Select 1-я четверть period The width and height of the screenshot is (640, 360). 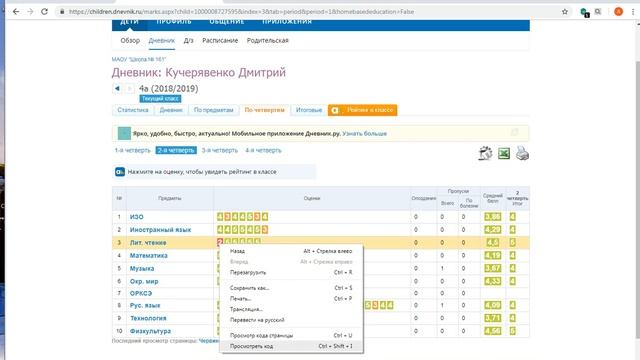click(132, 150)
